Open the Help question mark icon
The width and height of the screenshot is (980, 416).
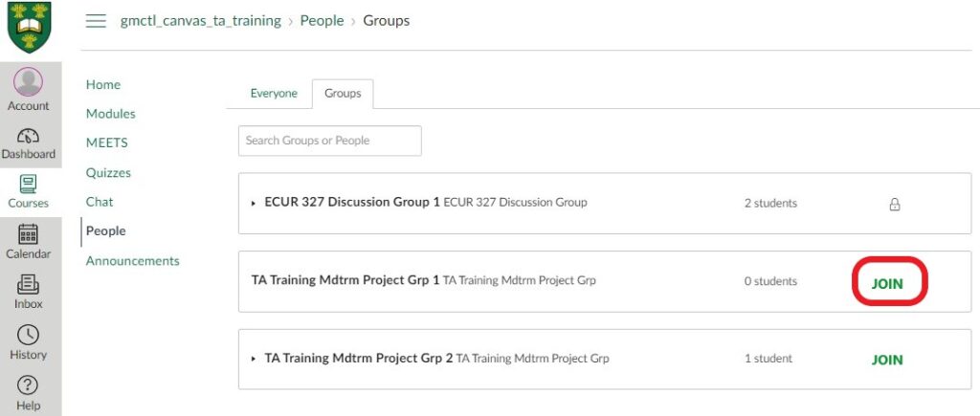29,385
